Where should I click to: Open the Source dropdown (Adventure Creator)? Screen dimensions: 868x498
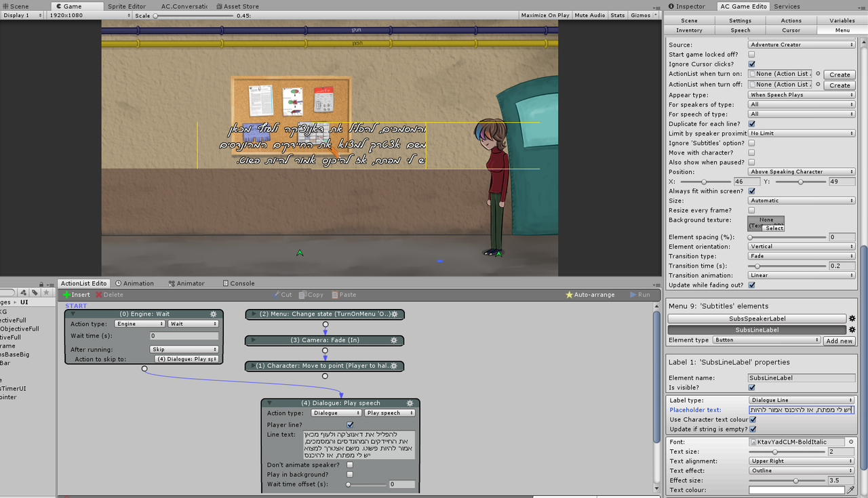(x=802, y=45)
